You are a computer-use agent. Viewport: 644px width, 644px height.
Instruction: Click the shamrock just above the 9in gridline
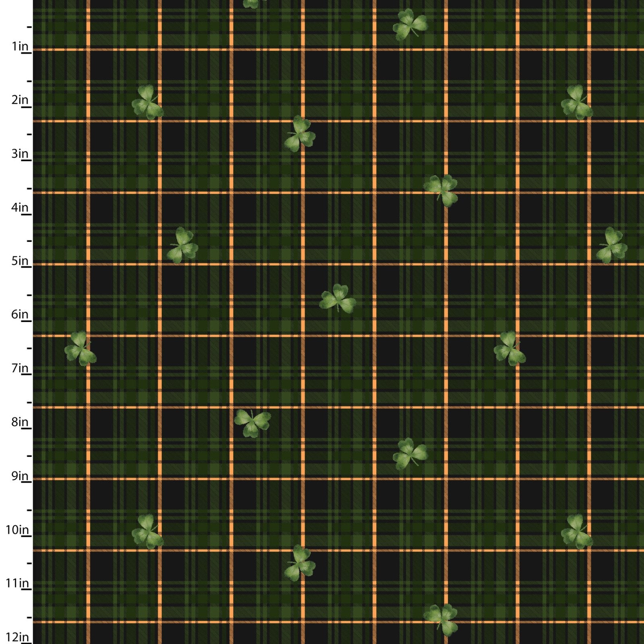410,454
